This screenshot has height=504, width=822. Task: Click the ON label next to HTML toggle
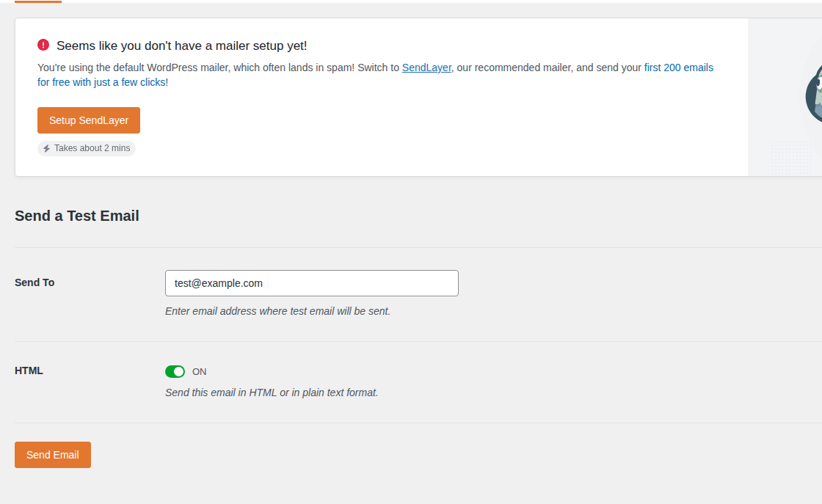coord(199,371)
